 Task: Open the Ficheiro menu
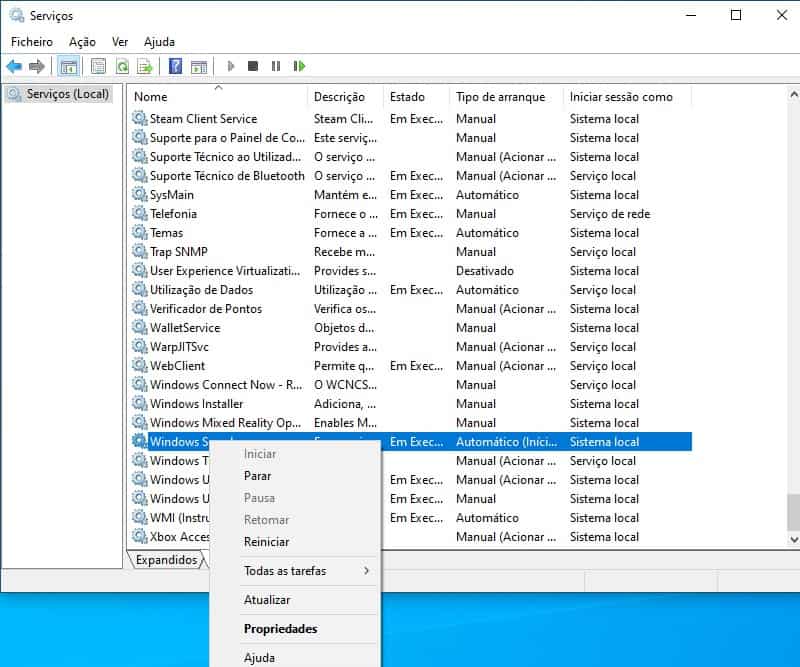pos(32,42)
